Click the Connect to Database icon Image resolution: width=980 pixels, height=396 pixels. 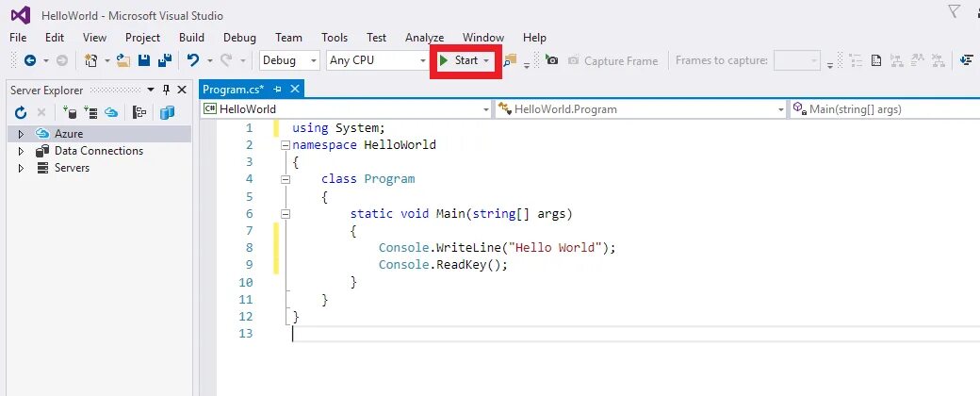tap(70, 112)
